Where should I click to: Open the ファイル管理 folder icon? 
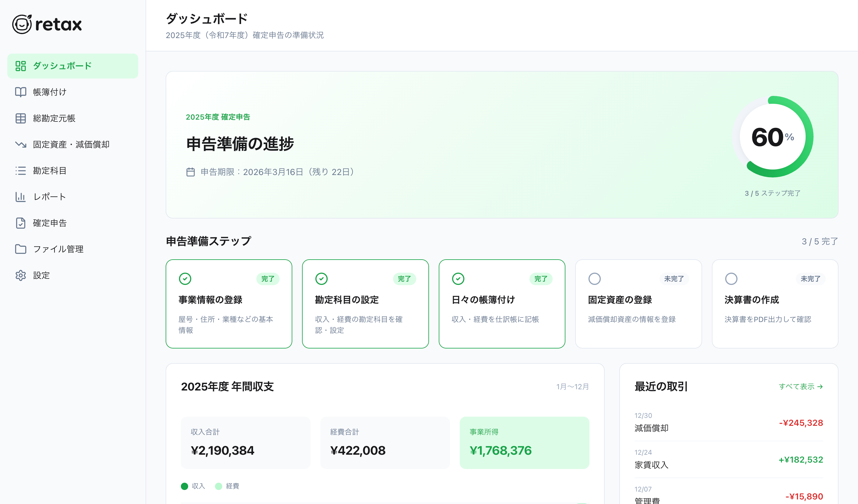click(x=20, y=249)
